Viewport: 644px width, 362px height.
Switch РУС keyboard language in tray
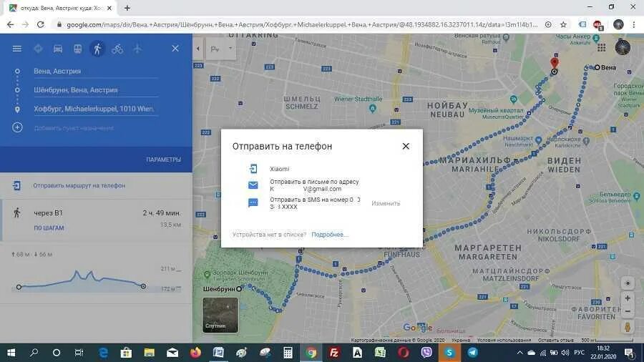tap(579, 353)
